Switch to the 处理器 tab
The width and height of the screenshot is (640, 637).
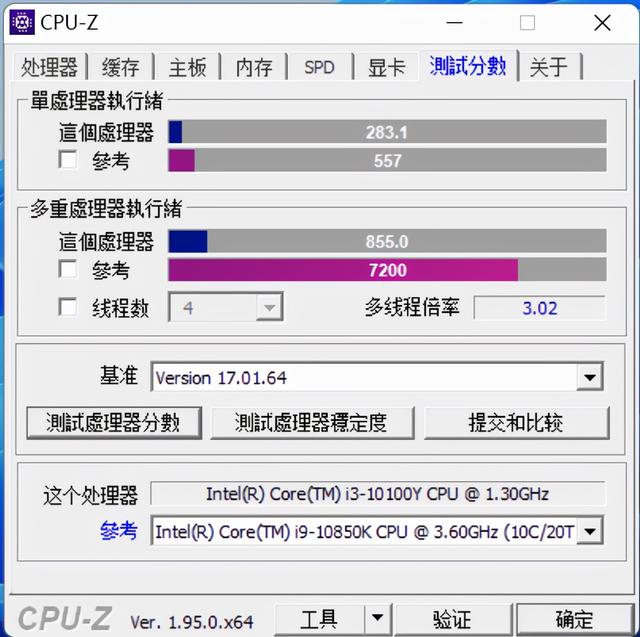49,67
